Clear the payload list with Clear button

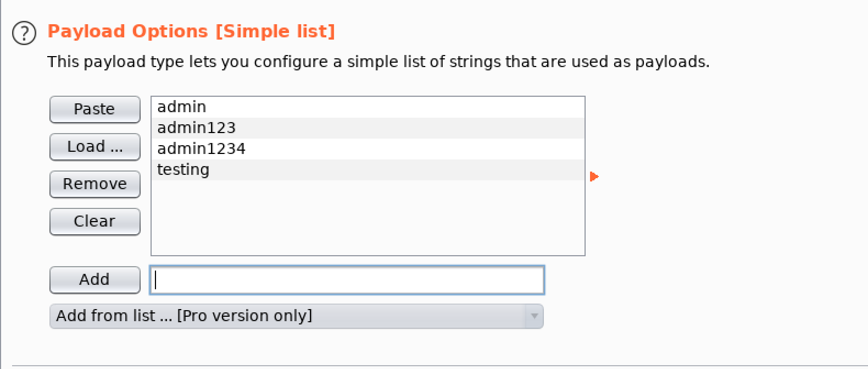point(94,222)
